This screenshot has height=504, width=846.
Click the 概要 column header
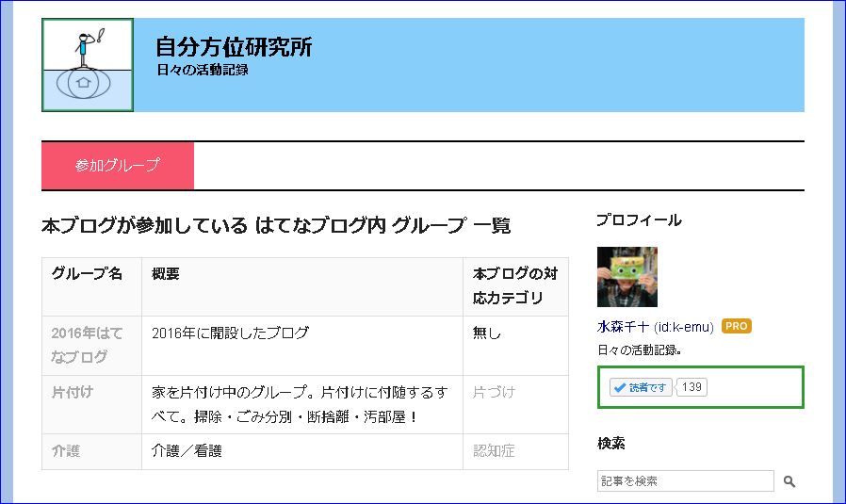click(302, 286)
